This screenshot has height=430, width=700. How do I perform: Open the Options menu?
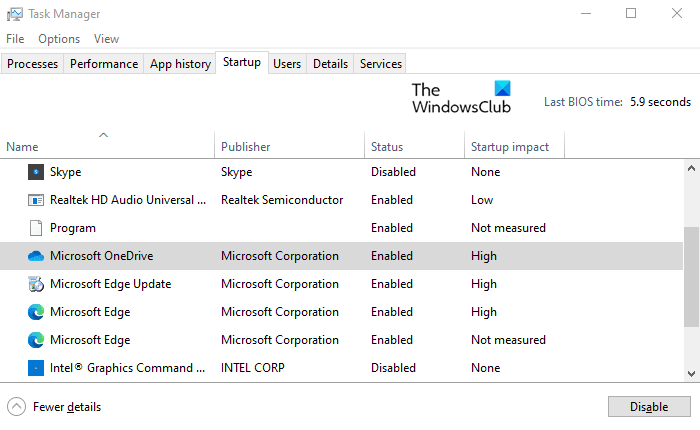(x=59, y=39)
